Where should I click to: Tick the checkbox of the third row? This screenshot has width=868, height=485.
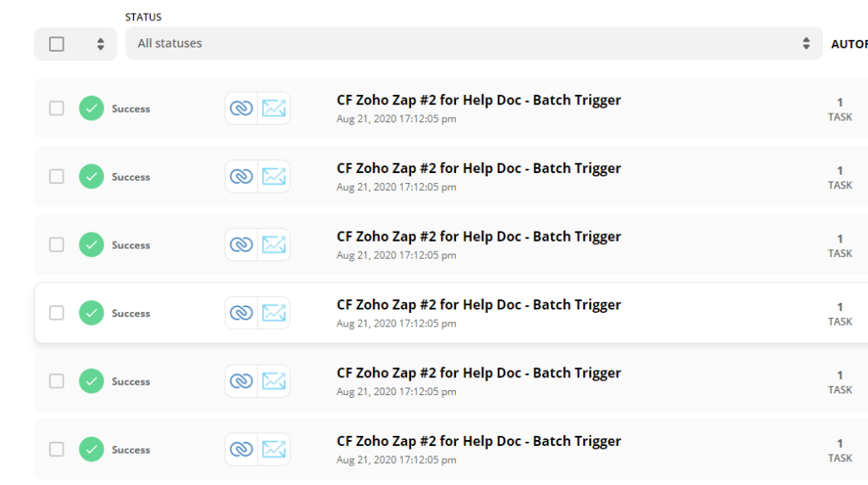(x=57, y=244)
